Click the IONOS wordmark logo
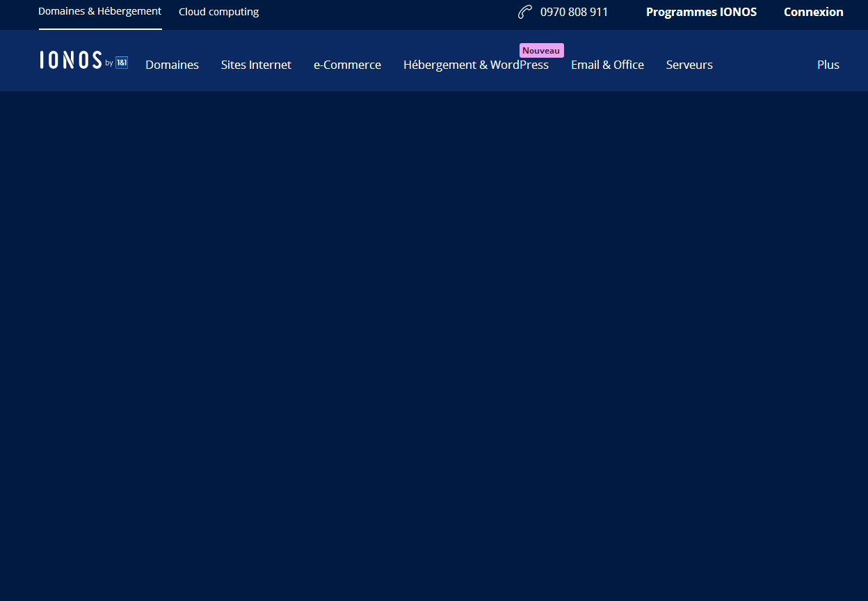 [71, 61]
